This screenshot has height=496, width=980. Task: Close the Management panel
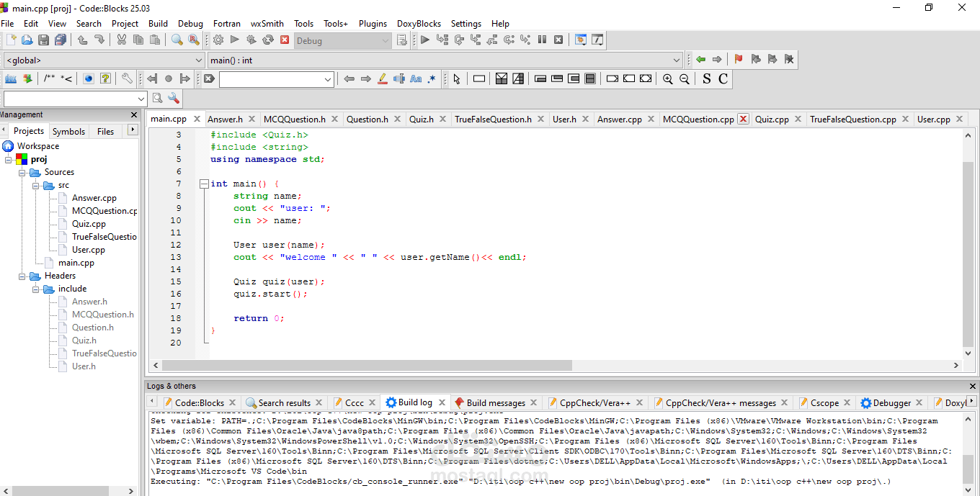pos(134,114)
